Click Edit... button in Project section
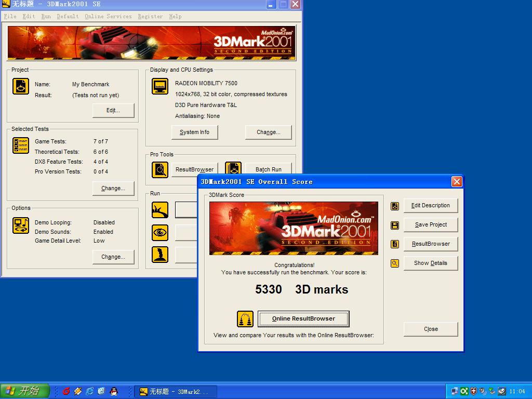The height and width of the screenshot is (399, 532). tap(113, 110)
